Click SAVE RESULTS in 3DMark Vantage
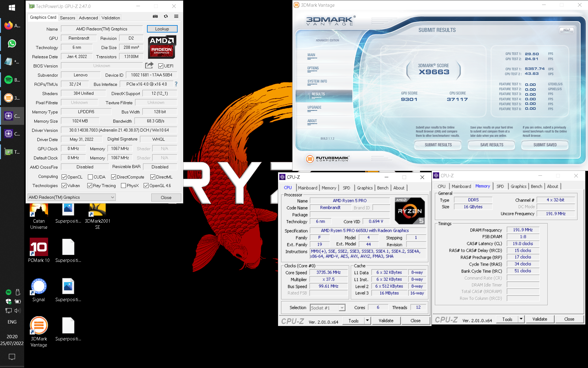This screenshot has width=588, height=368. pyautogui.click(x=492, y=145)
